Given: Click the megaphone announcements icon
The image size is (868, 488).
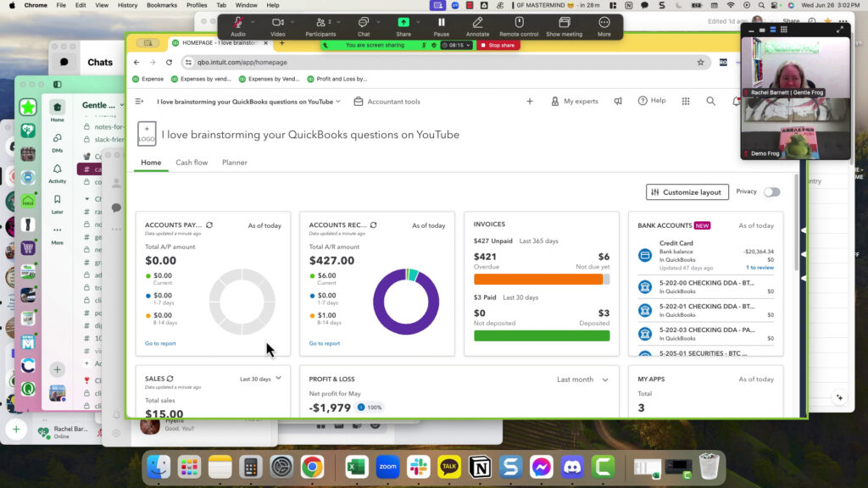Looking at the screenshot, I should tap(618, 101).
